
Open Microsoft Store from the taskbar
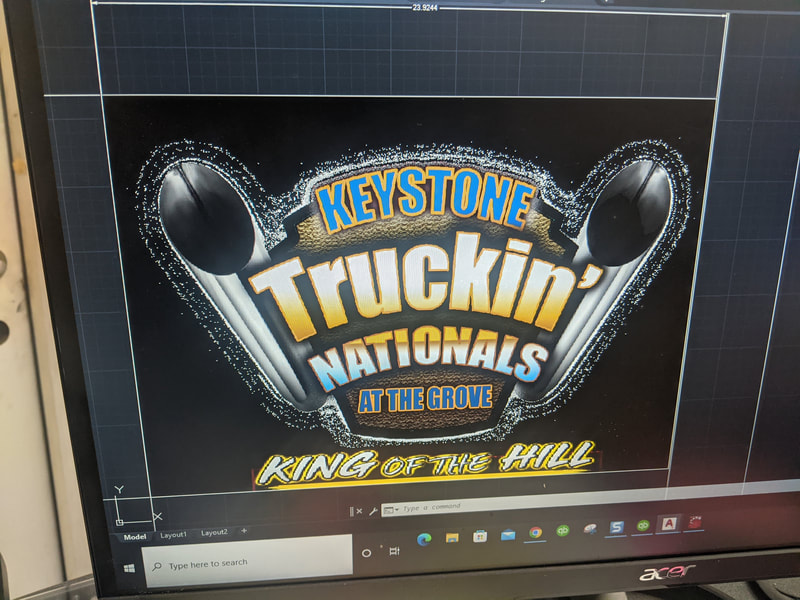[x=480, y=536]
